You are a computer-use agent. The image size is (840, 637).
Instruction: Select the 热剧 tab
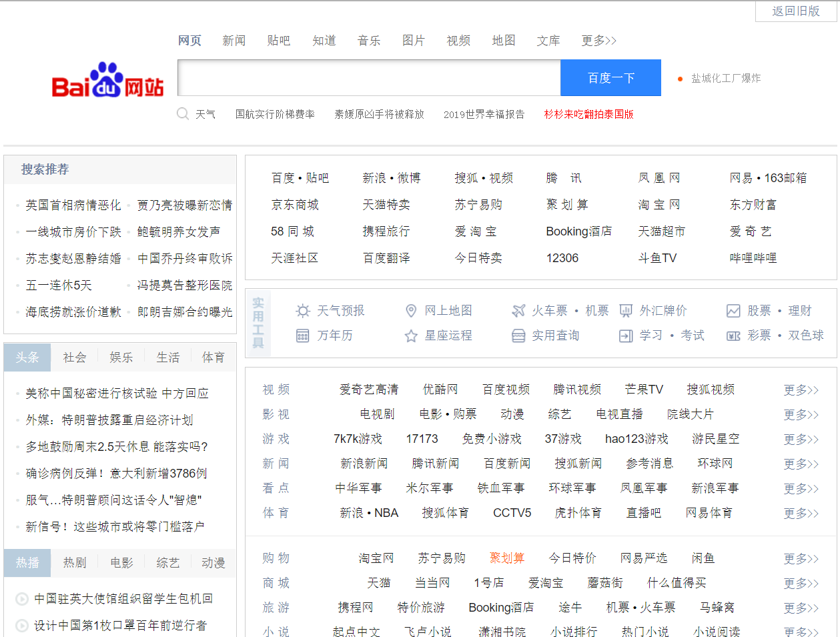click(x=75, y=563)
